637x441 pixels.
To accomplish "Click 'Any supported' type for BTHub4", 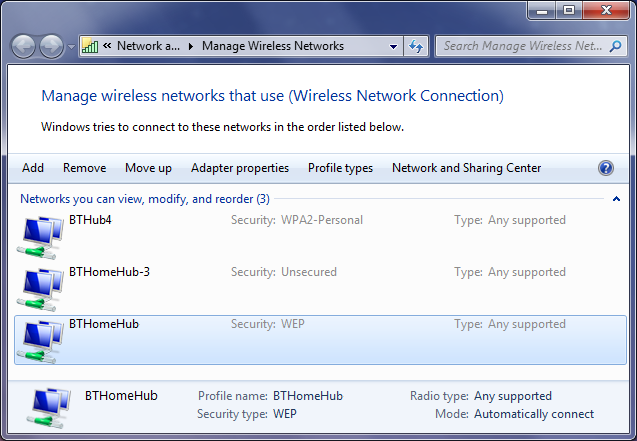I will (x=526, y=220).
